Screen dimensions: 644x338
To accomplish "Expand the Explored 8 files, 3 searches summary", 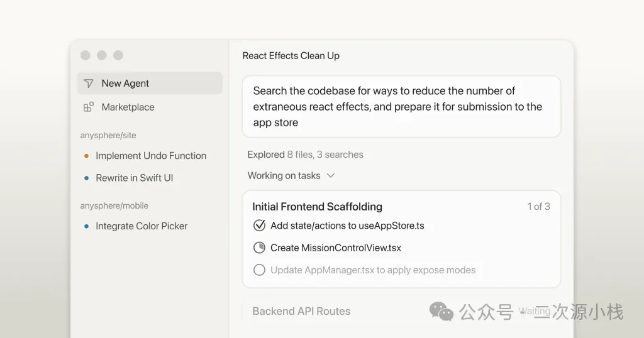I will [x=305, y=155].
